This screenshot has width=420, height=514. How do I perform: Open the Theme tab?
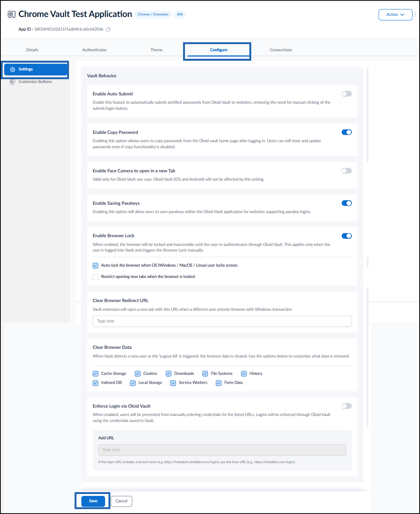157,50
